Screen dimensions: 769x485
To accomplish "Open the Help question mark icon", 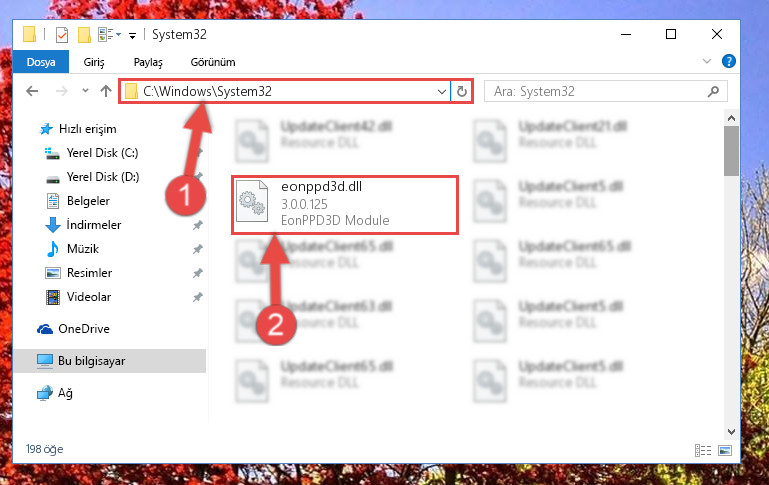I will click(x=728, y=61).
